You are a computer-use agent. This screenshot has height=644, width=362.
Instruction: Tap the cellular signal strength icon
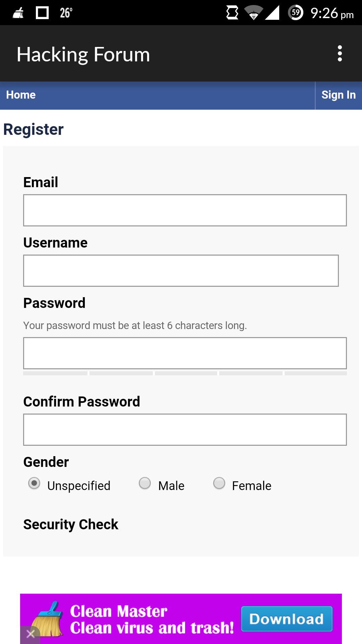(272, 13)
